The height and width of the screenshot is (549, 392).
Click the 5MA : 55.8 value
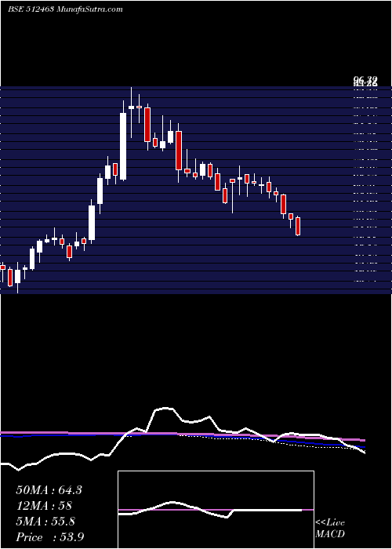(45, 522)
